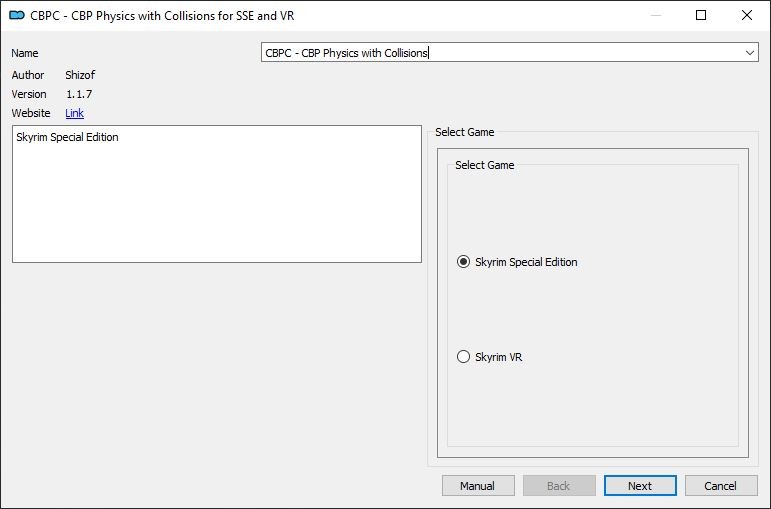
Task: Close the CBPC installer window
Action: (x=747, y=15)
